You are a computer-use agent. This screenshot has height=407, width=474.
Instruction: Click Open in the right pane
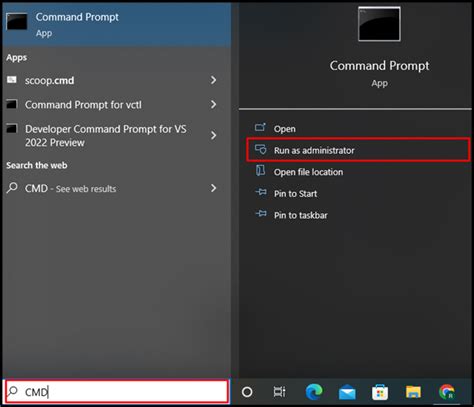pyautogui.click(x=358, y=129)
